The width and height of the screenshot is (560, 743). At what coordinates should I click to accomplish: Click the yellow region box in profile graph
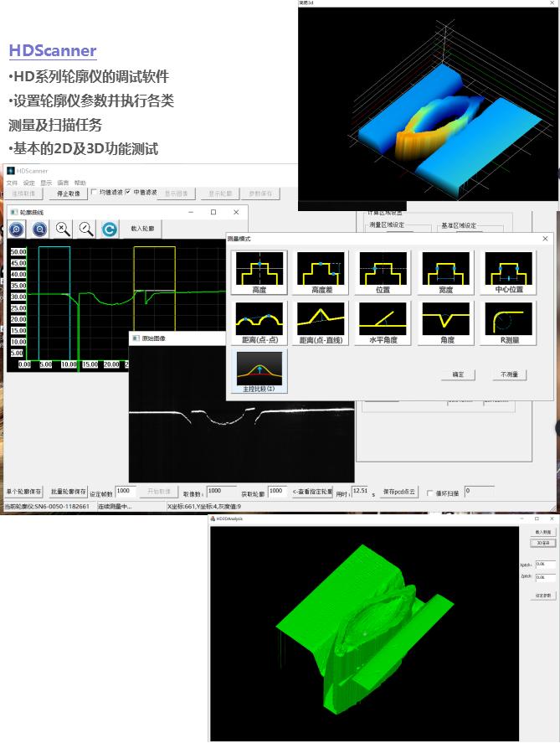tap(154, 288)
